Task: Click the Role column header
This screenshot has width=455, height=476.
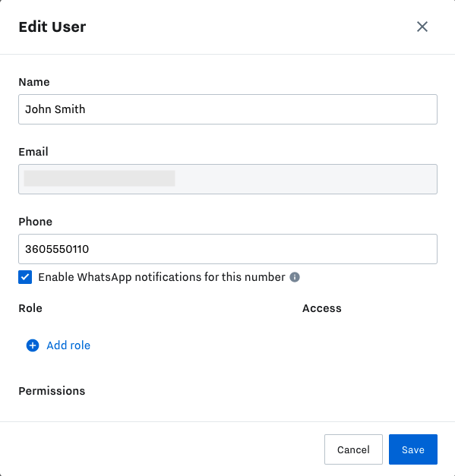Action: coord(30,308)
